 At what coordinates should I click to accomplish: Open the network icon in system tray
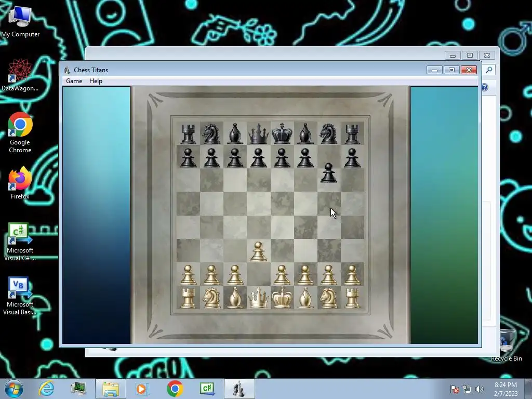pos(467,389)
